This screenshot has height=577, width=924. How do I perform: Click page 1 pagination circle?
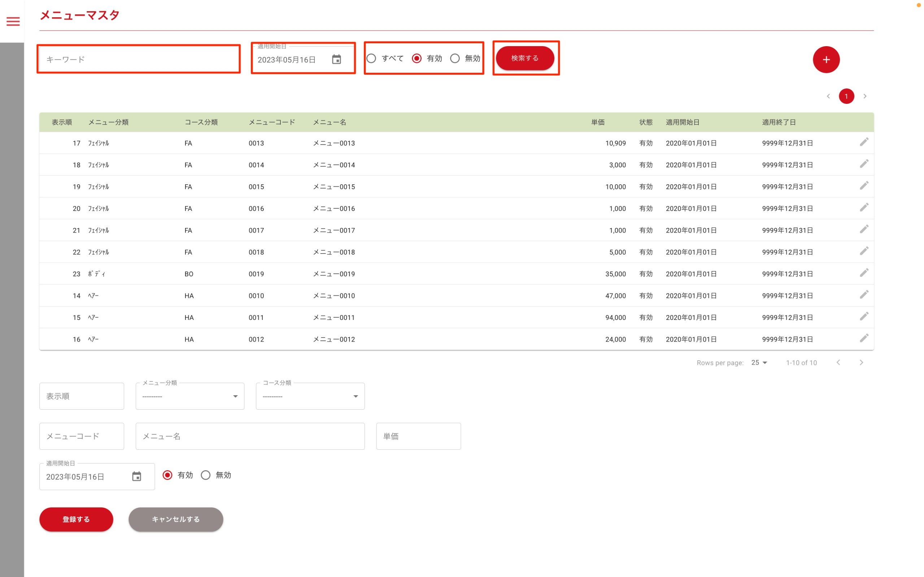click(x=846, y=96)
